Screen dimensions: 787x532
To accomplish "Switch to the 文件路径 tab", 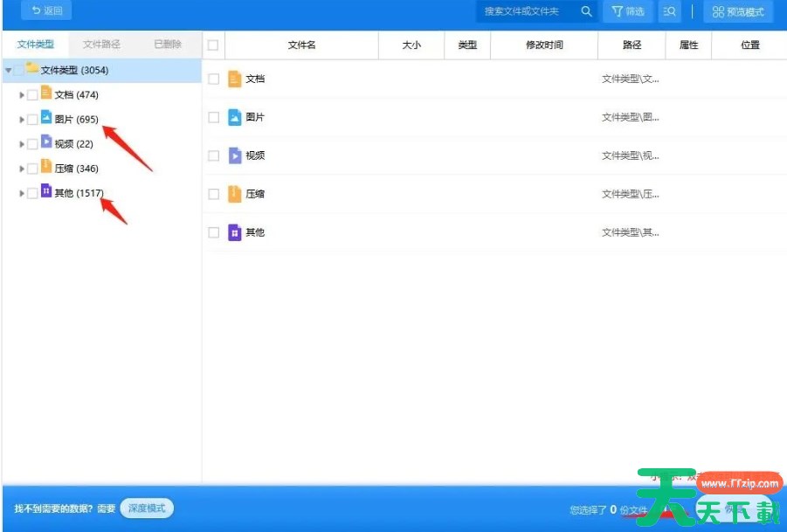I will (x=101, y=44).
